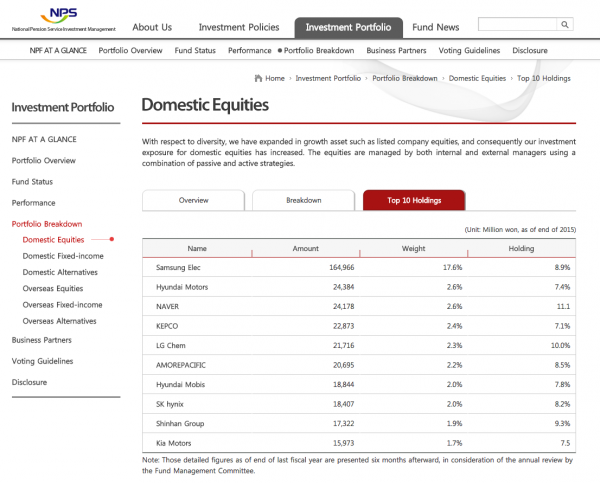Switch to the Breakdown tab
This screenshot has height=483, width=600.
(303, 200)
